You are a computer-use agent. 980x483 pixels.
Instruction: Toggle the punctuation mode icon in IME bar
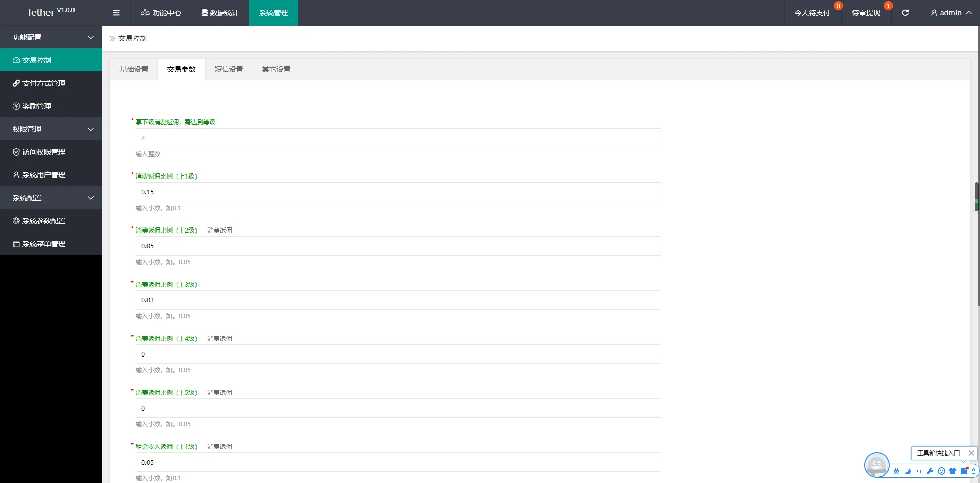919,471
